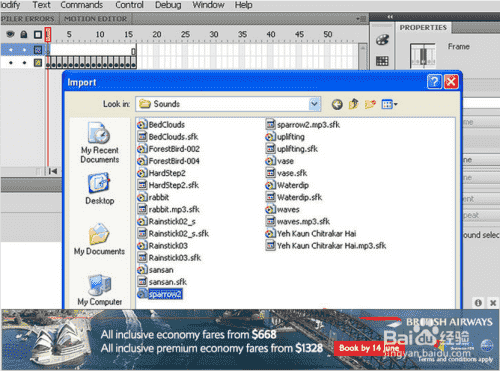
Task: Collapse the panel with the double-arrow
Action: 390,16
